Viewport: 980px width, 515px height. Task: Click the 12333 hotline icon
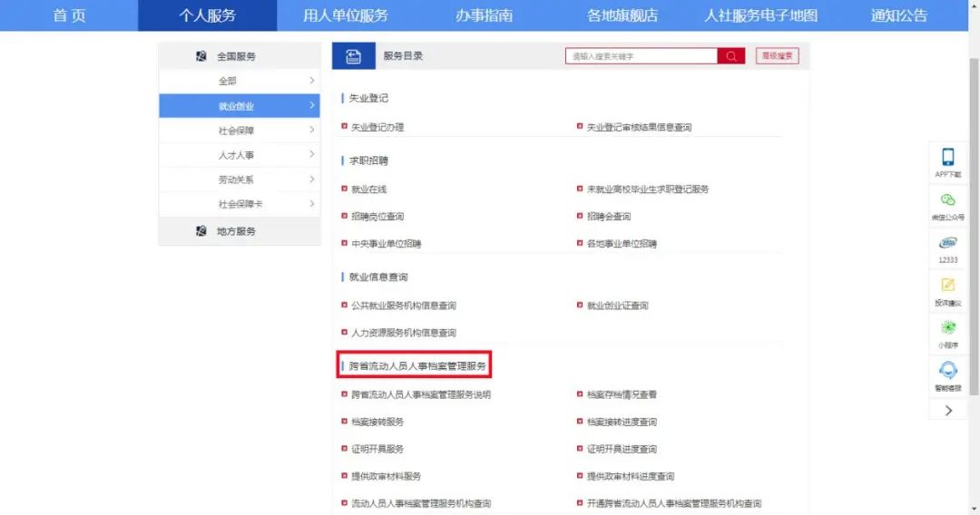pyautogui.click(x=947, y=243)
